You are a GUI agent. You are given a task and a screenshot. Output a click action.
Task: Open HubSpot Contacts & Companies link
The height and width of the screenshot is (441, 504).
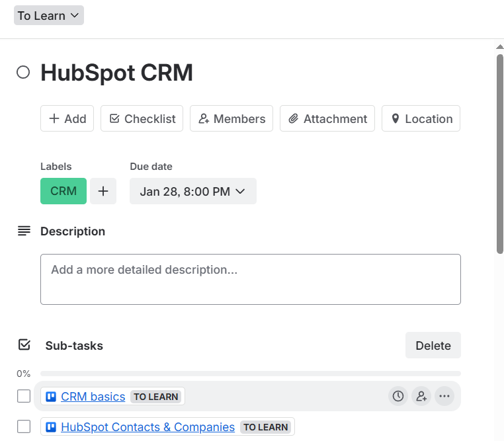pos(148,427)
